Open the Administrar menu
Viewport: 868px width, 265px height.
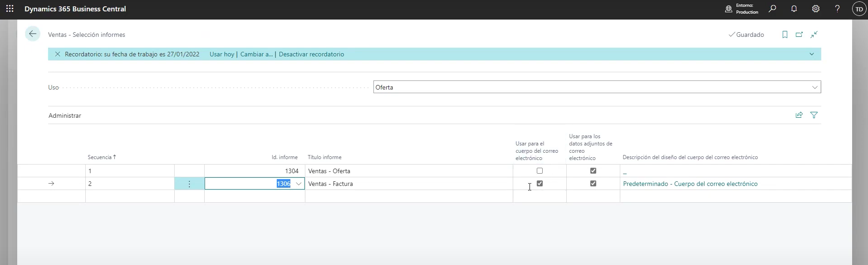click(x=65, y=115)
